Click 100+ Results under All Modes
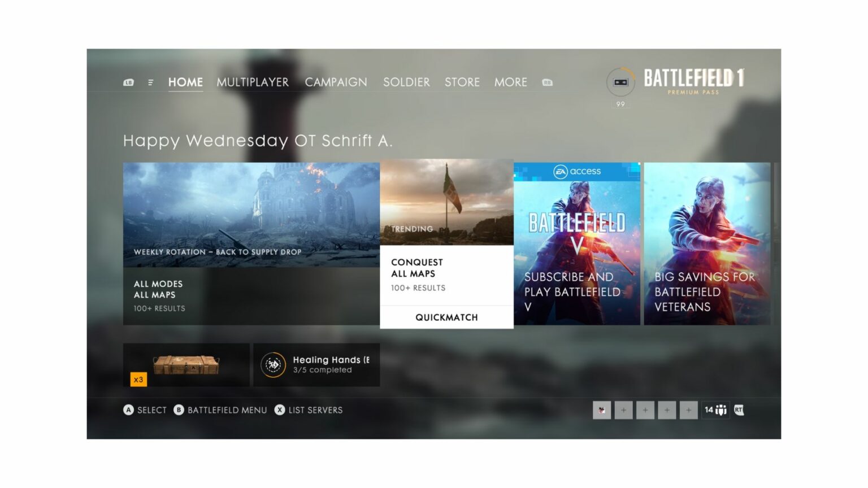Image resolution: width=868 pixels, height=488 pixels. point(159,308)
